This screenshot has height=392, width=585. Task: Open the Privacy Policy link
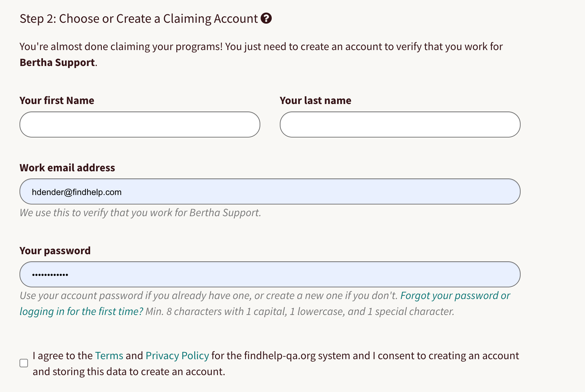pos(177,356)
